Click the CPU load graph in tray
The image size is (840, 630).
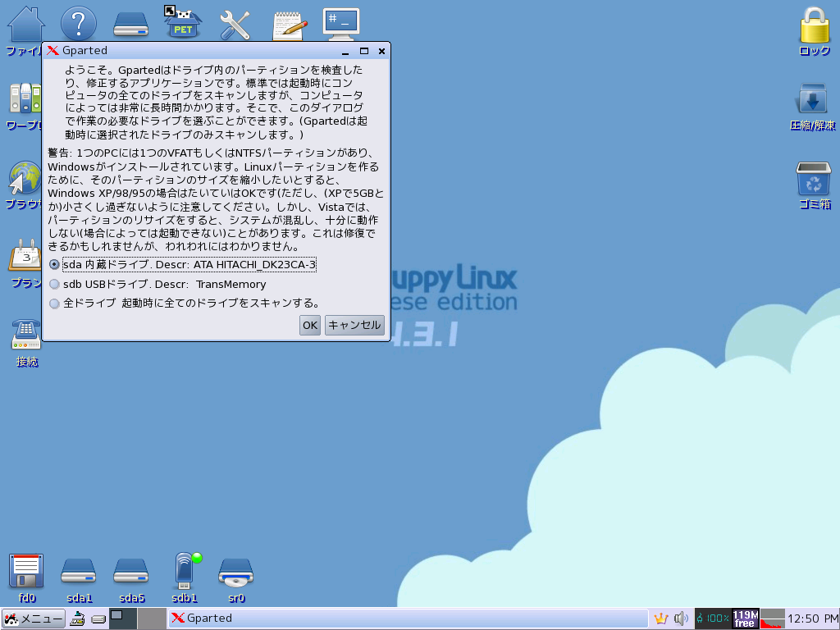pos(771,619)
